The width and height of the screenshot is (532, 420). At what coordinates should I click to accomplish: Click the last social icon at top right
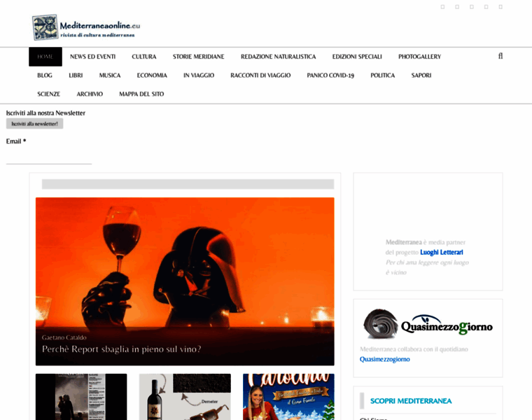(500, 7)
